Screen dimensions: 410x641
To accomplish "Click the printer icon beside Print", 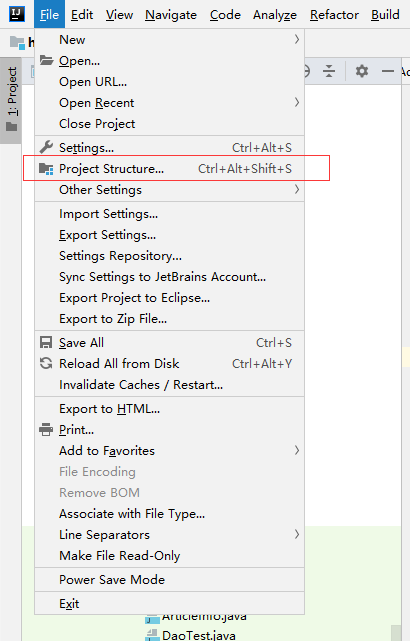I will (46, 430).
